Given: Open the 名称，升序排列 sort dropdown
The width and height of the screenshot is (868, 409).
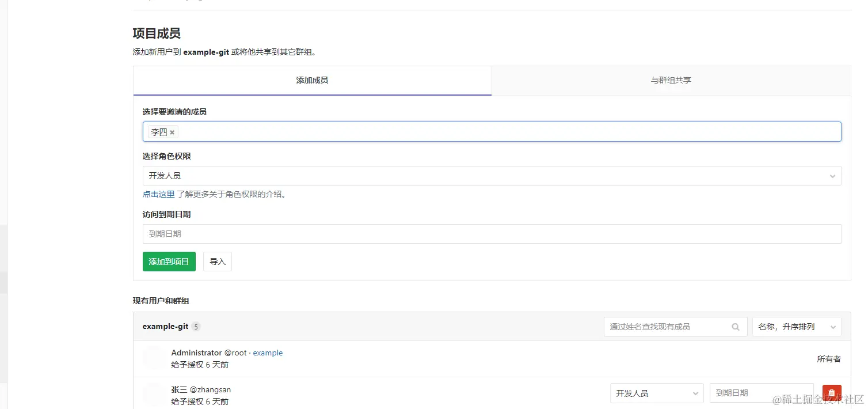Looking at the screenshot, I should coord(797,327).
